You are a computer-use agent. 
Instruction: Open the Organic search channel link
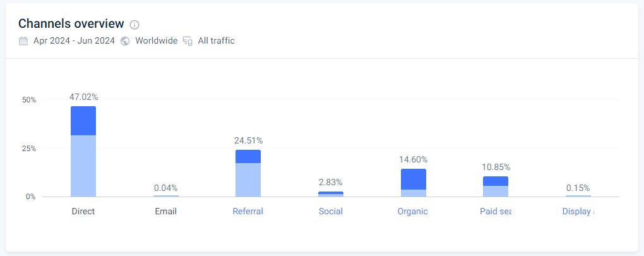point(413,211)
